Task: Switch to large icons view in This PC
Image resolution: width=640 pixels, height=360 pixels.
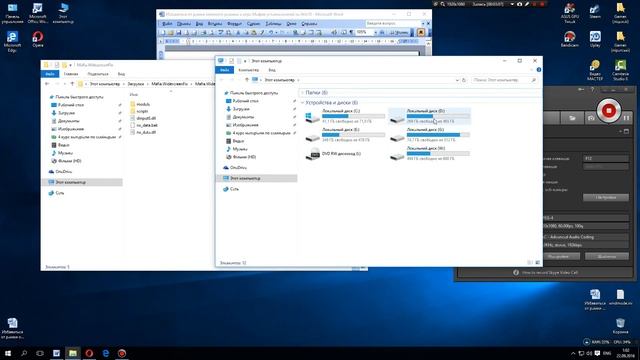Action: click(x=538, y=262)
